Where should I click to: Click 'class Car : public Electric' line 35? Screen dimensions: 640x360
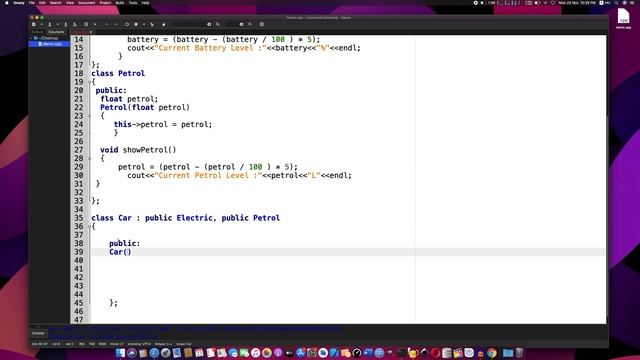[x=152, y=218]
